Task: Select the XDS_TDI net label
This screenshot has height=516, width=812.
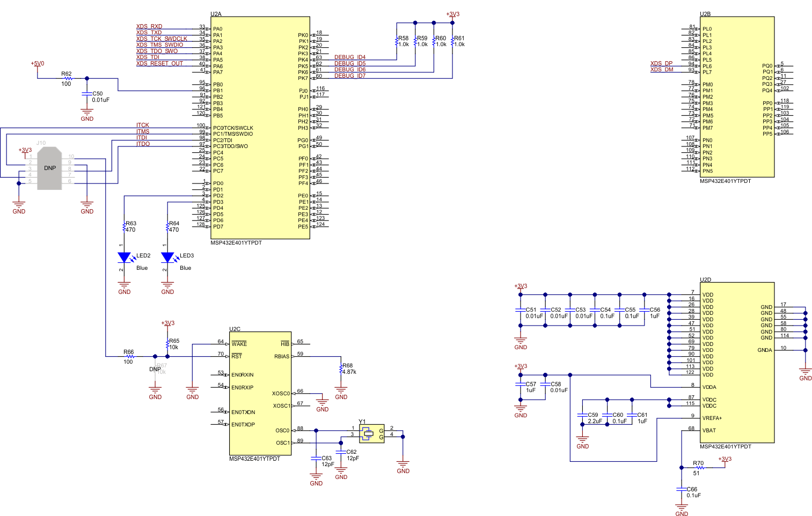Action: 148,57
